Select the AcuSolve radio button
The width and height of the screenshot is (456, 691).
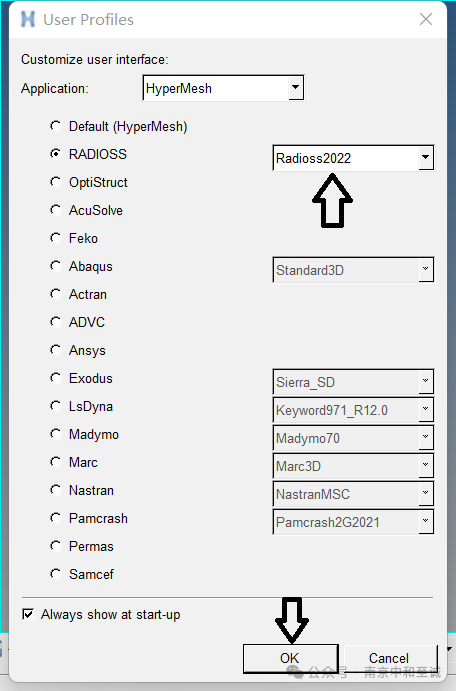coord(56,210)
